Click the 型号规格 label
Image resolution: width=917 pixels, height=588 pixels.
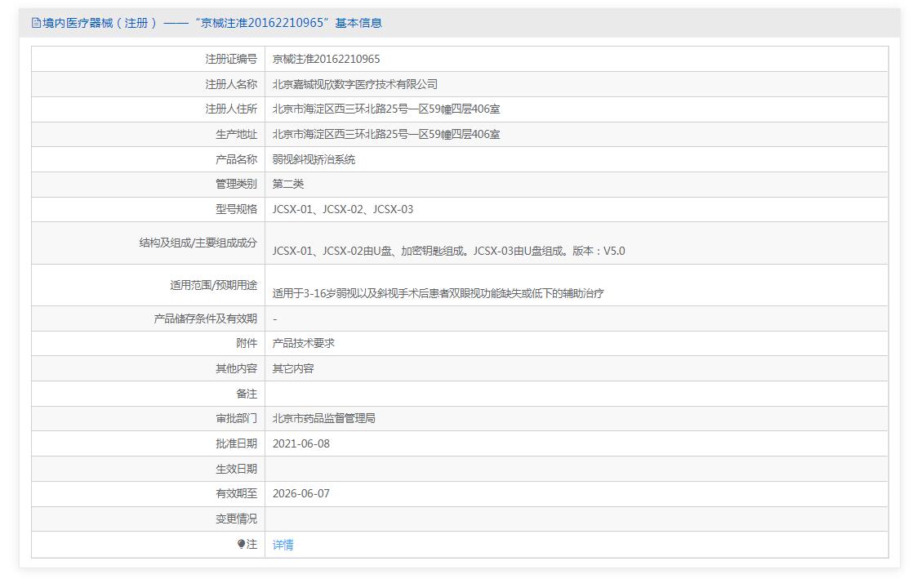236,209
